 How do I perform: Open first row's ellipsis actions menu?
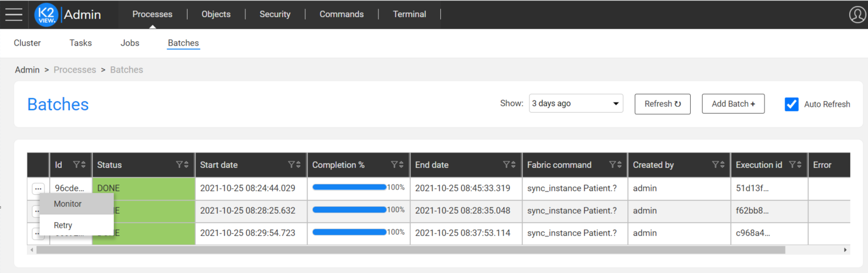38,188
